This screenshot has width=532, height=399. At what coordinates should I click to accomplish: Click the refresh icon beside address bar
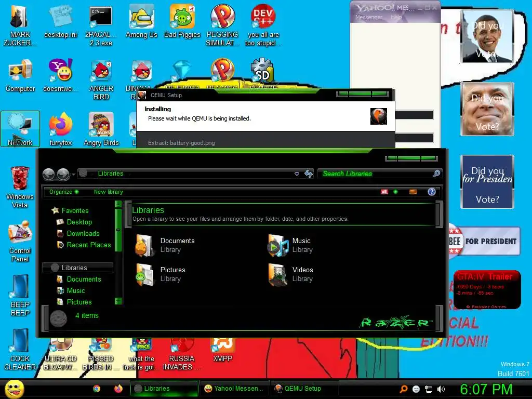pos(309,174)
